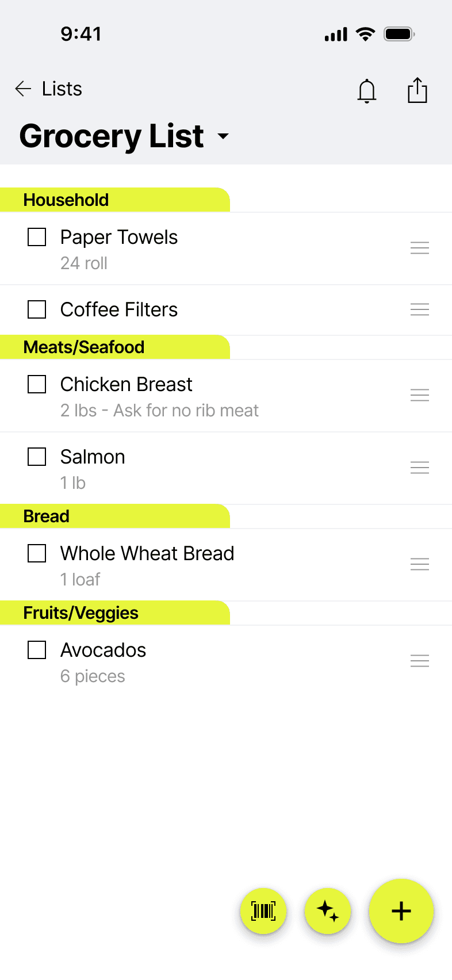This screenshot has height=980, width=452.
Task: Collapse the Meats/Seafood section header
Action: pyautogui.click(x=84, y=347)
